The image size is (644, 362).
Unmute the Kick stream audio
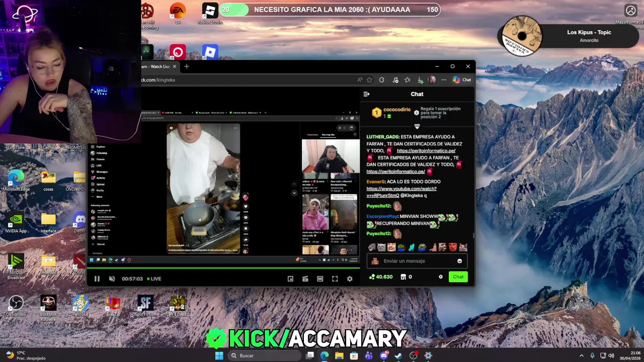[x=112, y=279]
